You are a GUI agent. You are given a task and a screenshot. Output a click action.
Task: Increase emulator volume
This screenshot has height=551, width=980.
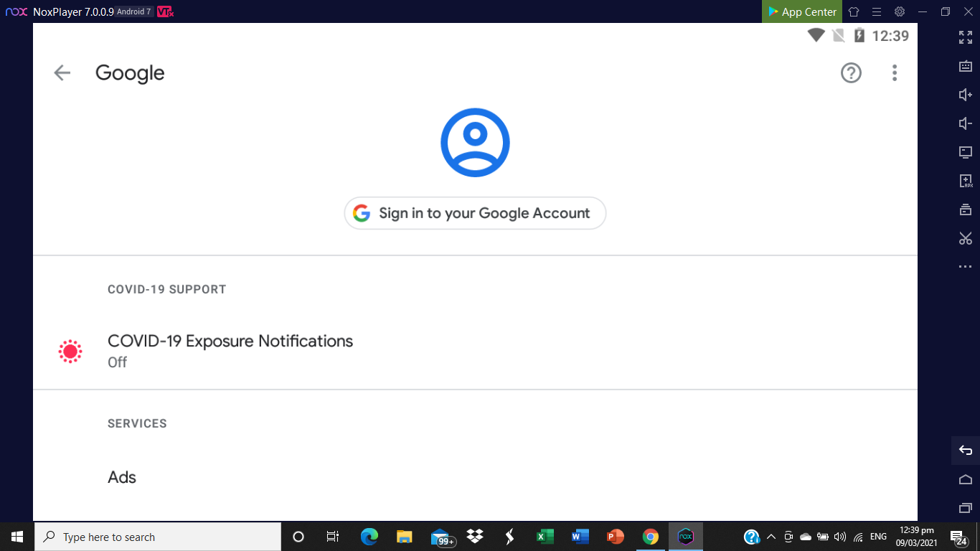(966, 95)
